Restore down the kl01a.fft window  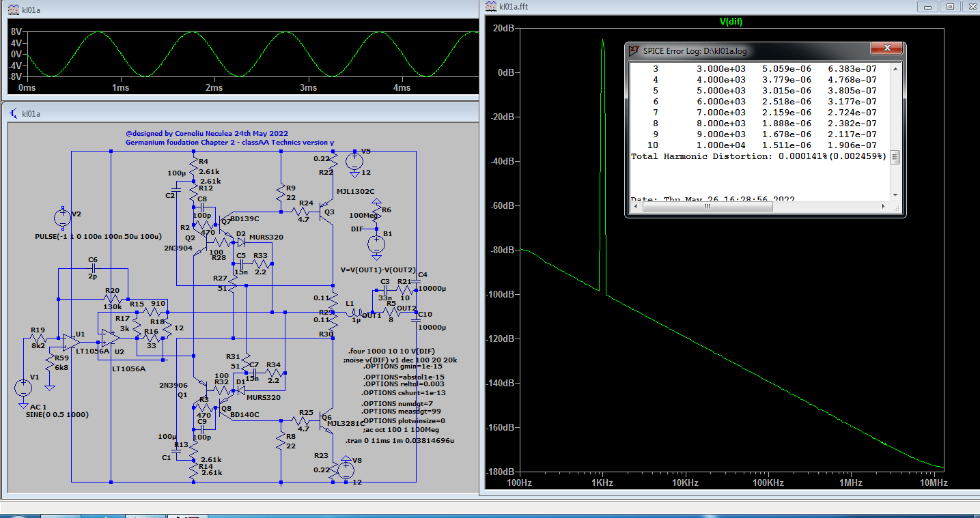(949, 6)
